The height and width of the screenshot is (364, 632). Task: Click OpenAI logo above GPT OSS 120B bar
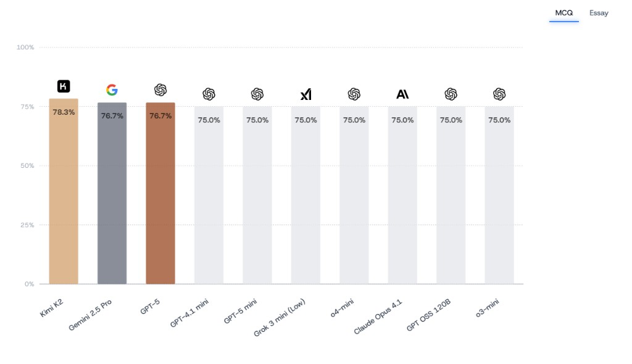coord(451,94)
